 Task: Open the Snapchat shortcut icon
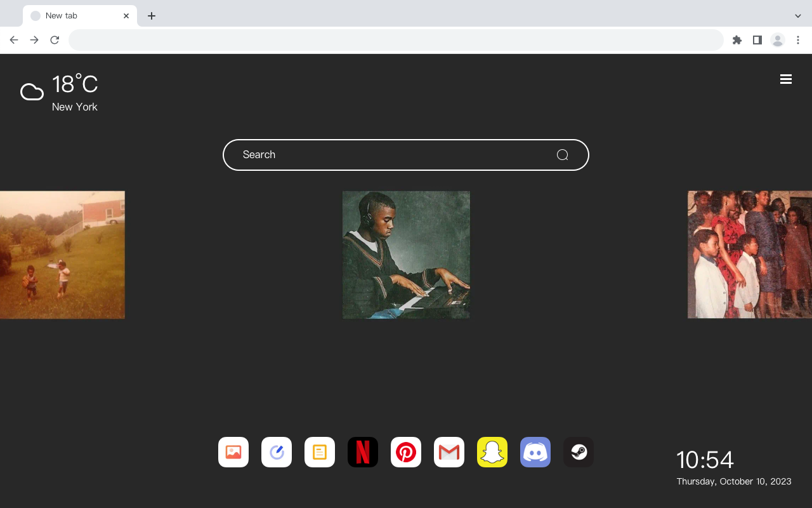[x=492, y=452]
